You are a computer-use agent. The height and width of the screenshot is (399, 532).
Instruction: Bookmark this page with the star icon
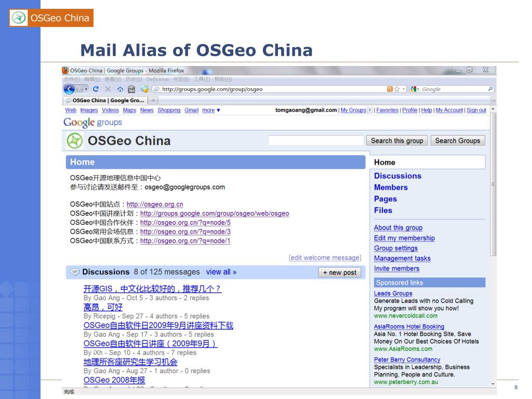pos(396,89)
